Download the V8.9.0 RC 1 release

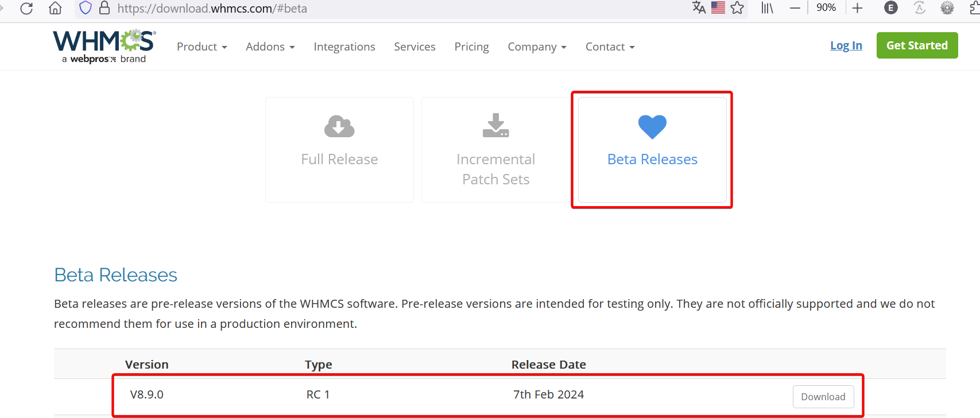[823, 397]
